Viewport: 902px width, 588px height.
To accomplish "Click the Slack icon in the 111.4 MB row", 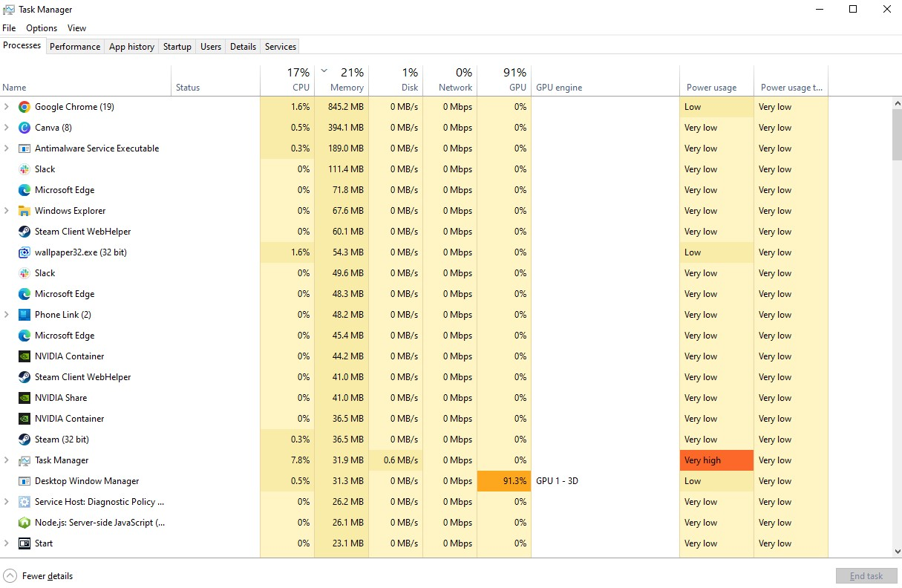I will click(x=24, y=169).
